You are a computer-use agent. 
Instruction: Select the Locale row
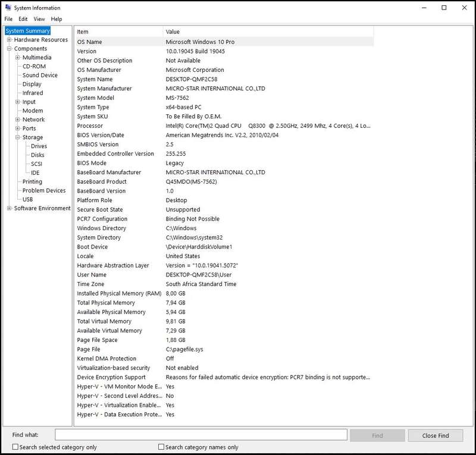pyautogui.click(x=224, y=256)
